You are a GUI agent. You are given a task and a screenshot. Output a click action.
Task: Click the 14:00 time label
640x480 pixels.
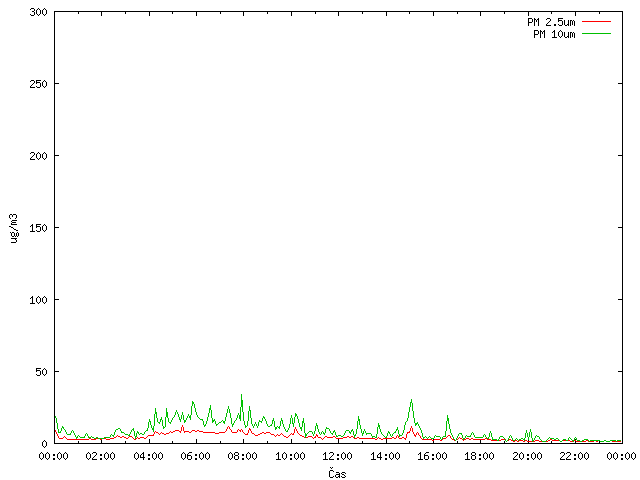click(x=385, y=456)
